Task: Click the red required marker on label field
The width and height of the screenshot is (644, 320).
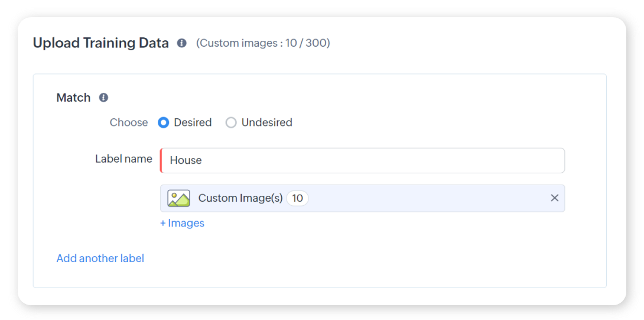Action: click(x=161, y=160)
